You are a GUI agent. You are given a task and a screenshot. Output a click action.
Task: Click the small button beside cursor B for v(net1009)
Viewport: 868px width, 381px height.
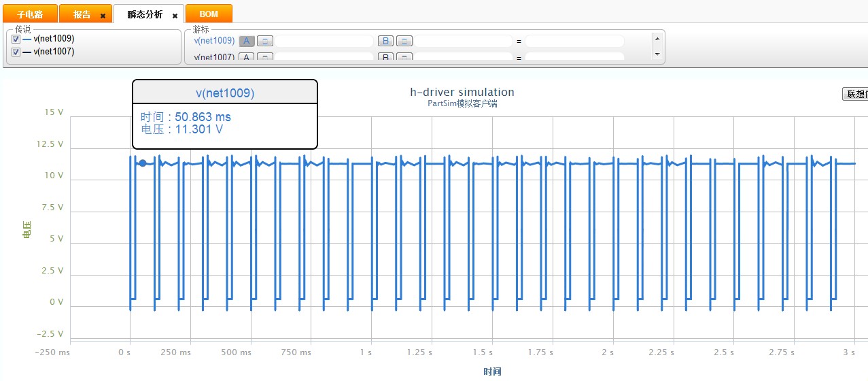click(x=404, y=41)
